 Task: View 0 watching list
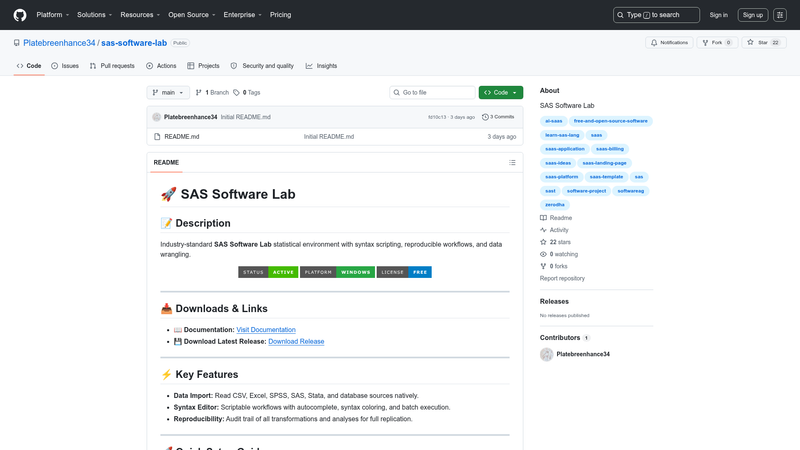point(559,254)
